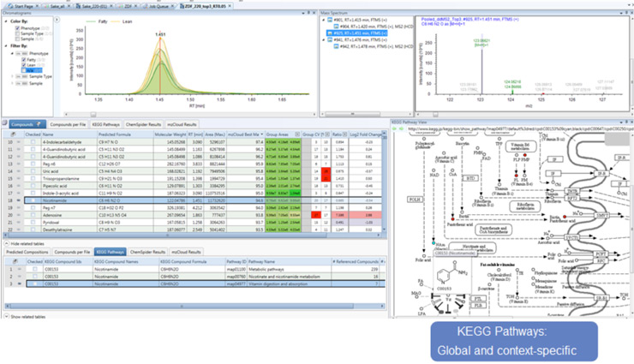Check the checkbox for 4-Indolecarbaldehyde row
634x364 pixels.
[33, 142]
